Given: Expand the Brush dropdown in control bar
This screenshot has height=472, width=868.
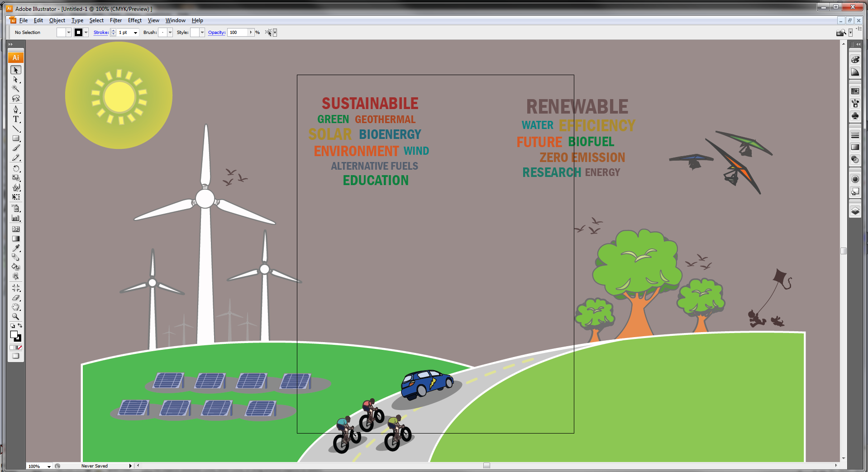Looking at the screenshot, I should (x=170, y=33).
